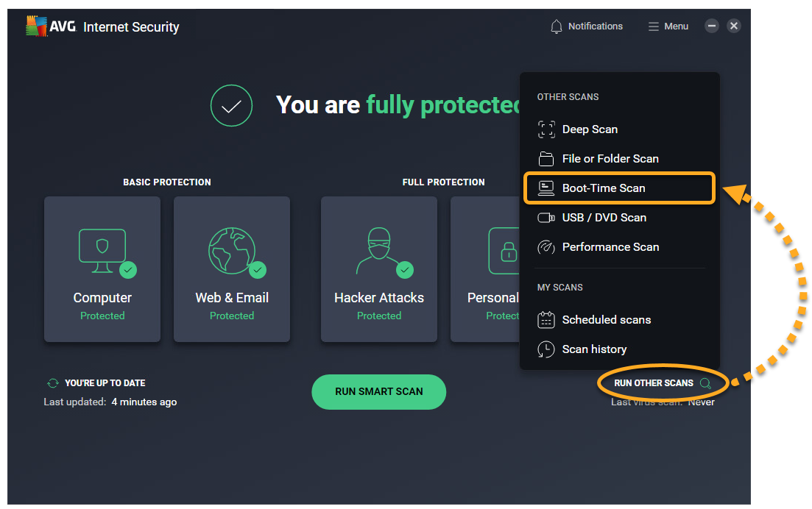812x509 pixels.
Task: Choose Deep Scan menu entry
Action: click(590, 129)
